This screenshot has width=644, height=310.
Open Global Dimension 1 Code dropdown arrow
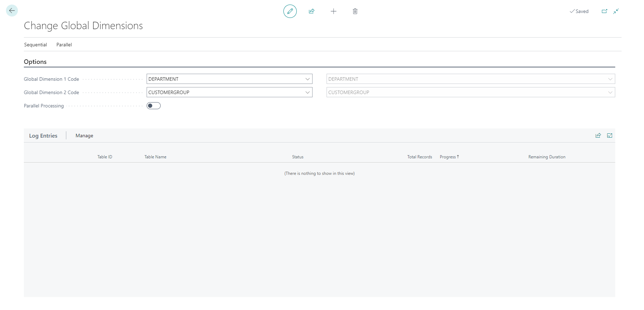pyautogui.click(x=308, y=79)
